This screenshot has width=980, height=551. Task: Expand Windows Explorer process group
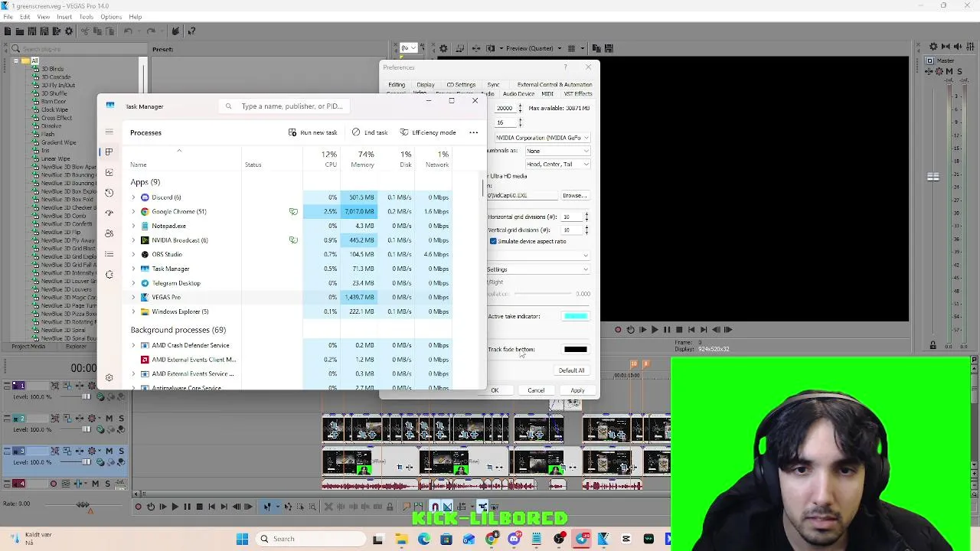pyautogui.click(x=133, y=311)
